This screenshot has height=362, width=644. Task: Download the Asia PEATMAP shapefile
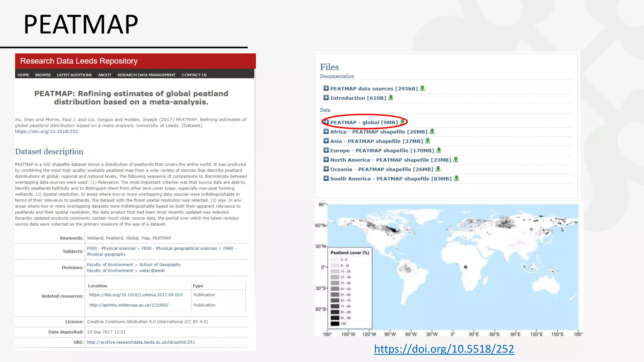[x=427, y=141]
